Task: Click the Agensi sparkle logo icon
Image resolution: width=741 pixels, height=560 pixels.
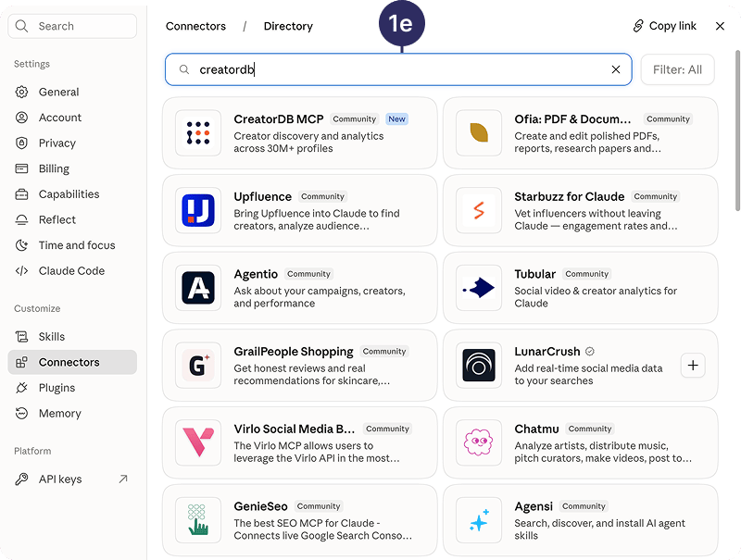Action: pyautogui.click(x=479, y=520)
